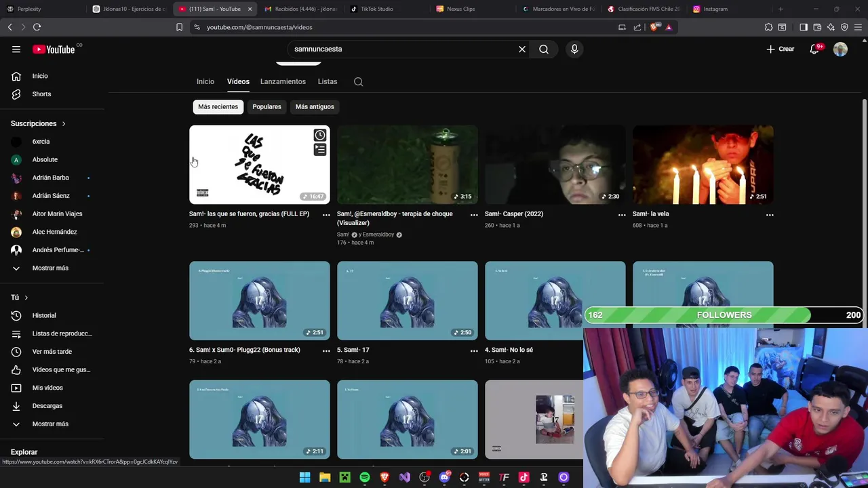Open the account avatar menu

[x=840, y=49]
